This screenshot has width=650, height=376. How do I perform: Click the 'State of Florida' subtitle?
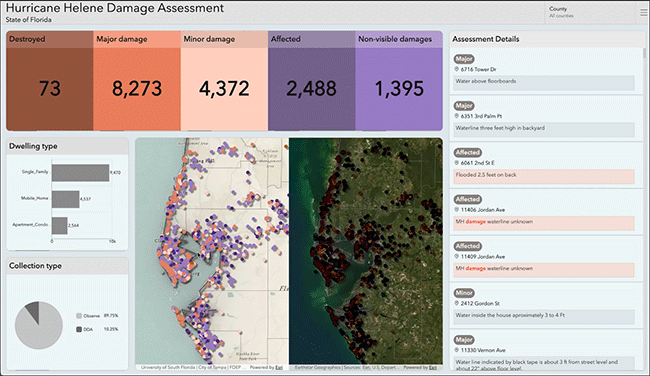(x=29, y=19)
